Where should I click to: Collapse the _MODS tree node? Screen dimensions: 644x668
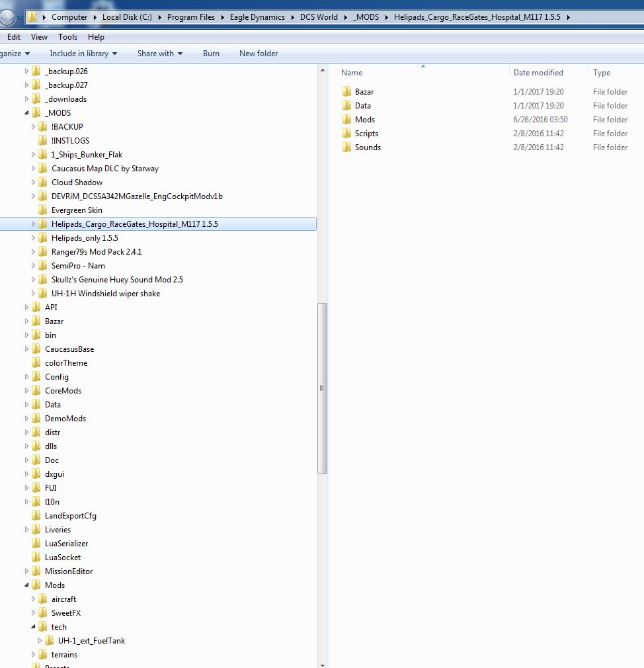coord(27,113)
